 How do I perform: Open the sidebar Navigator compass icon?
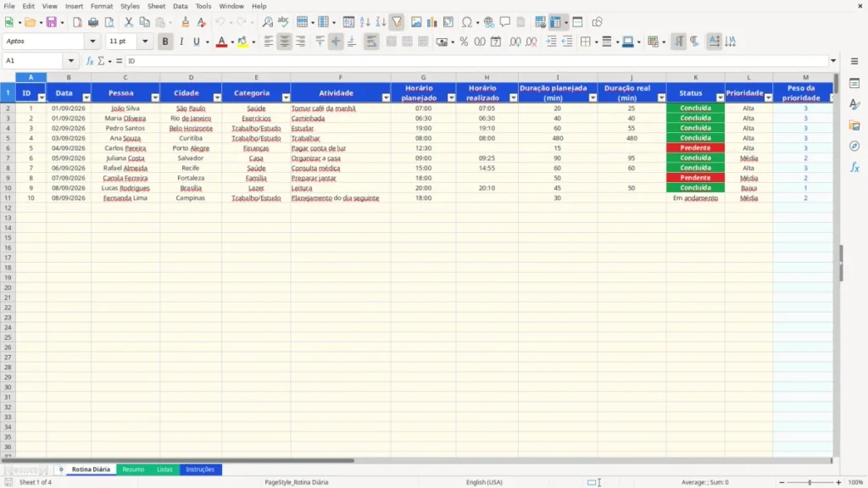point(854,146)
